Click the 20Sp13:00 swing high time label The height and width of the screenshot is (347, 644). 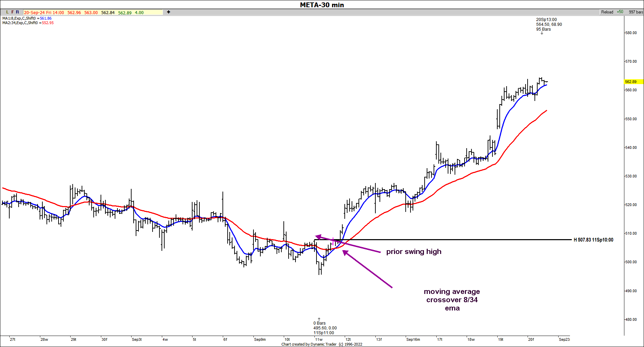pyautogui.click(x=546, y=20)
